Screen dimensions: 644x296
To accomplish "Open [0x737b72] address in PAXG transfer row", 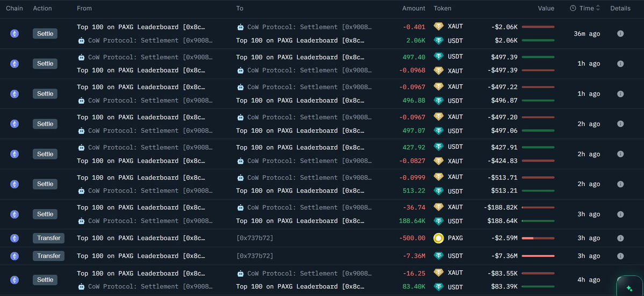I will click(255, 238).
